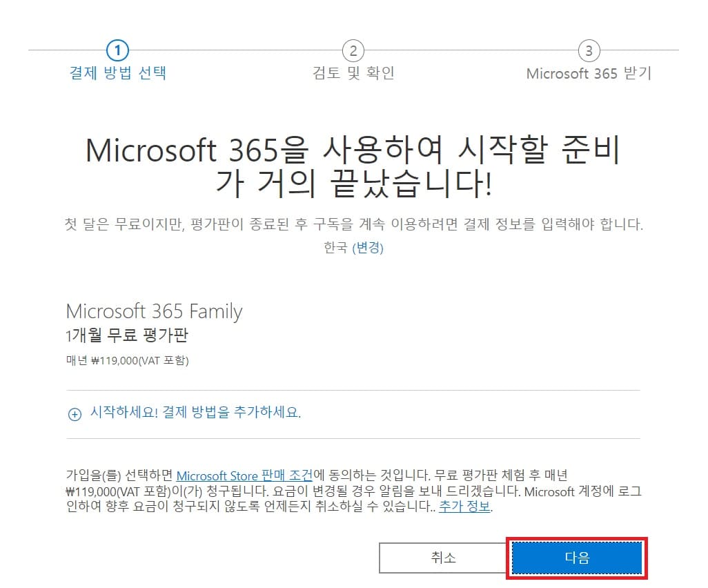Click the step 3 circle indicator

pyautogui.click(x=589, y=50)
